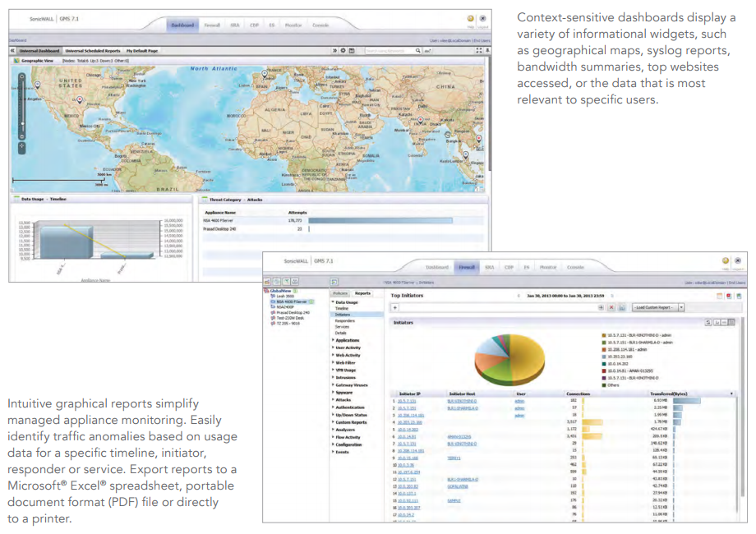Click the Help icon in dashboard window
The image size is (756, 534).
471,19
